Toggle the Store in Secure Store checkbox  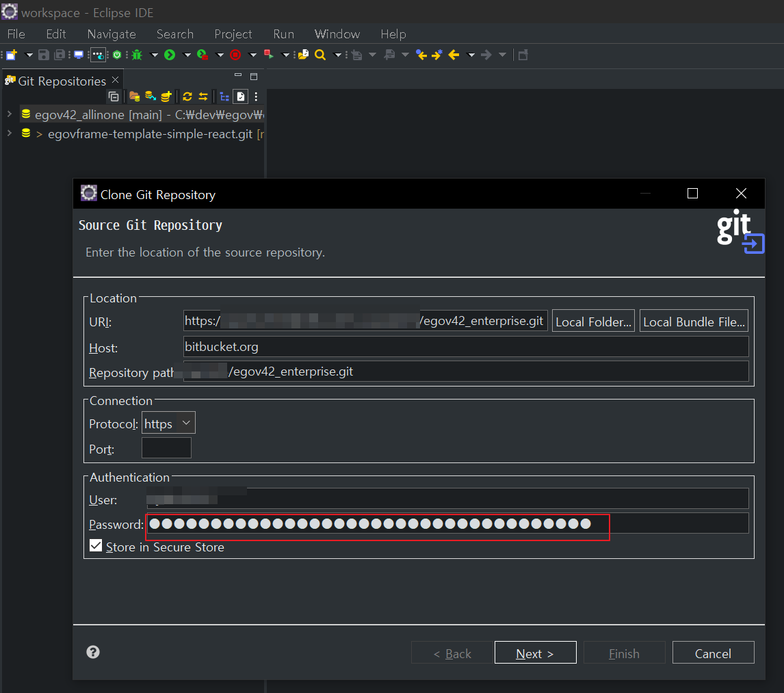[96, 545]
